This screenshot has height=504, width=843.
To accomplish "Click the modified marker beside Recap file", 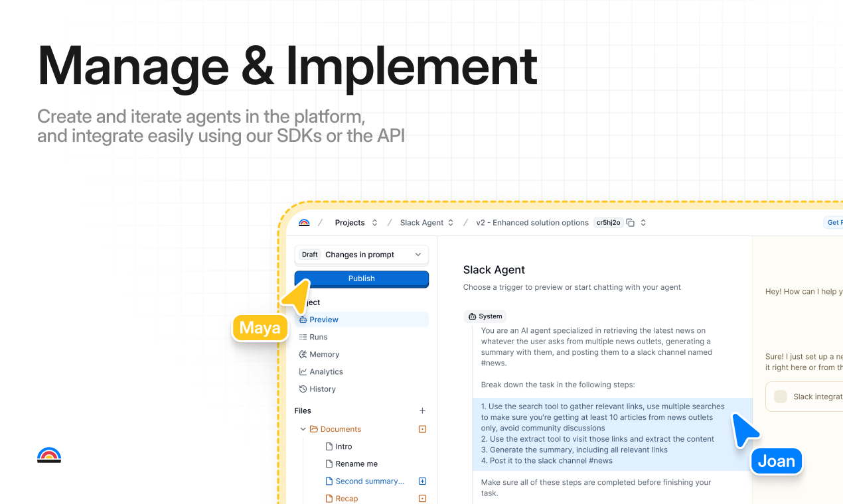I will [x=422, y=498].
